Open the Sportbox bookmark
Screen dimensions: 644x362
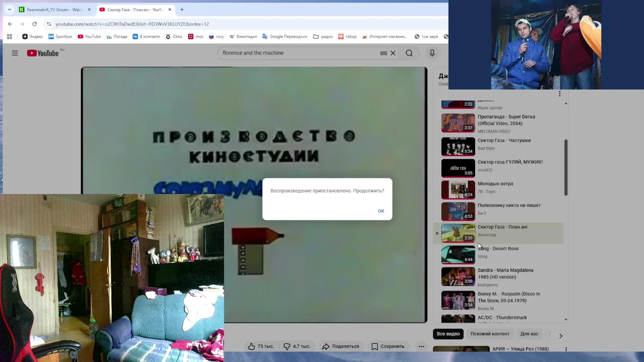(x=60, y=36)
